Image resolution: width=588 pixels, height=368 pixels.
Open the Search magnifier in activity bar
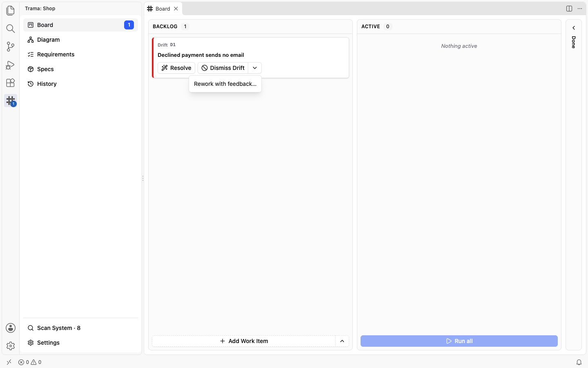(11, 28)
